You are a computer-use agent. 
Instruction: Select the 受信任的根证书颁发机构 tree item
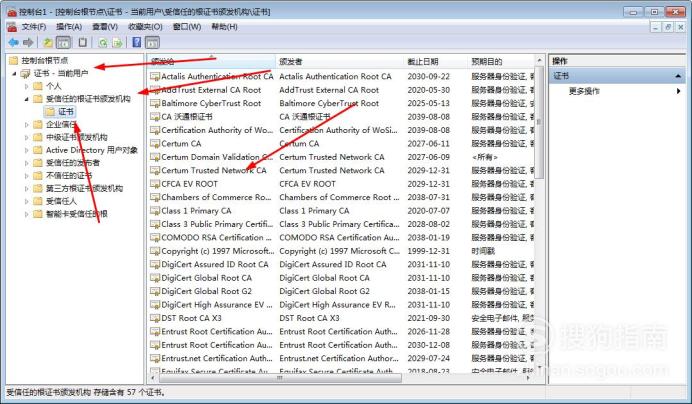click(88, 98)
